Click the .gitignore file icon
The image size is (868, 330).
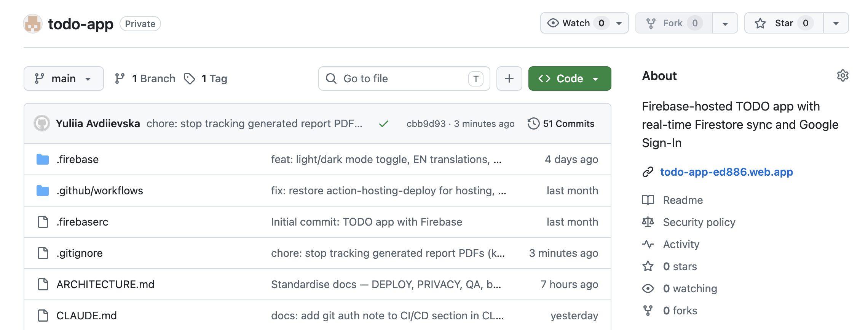pos(43,253)
